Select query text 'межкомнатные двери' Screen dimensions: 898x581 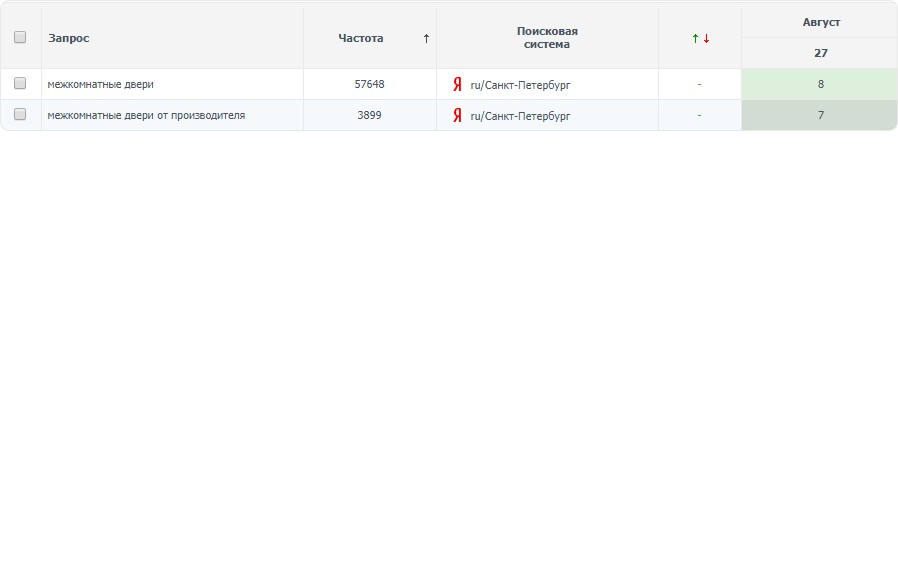coord(100,84)
